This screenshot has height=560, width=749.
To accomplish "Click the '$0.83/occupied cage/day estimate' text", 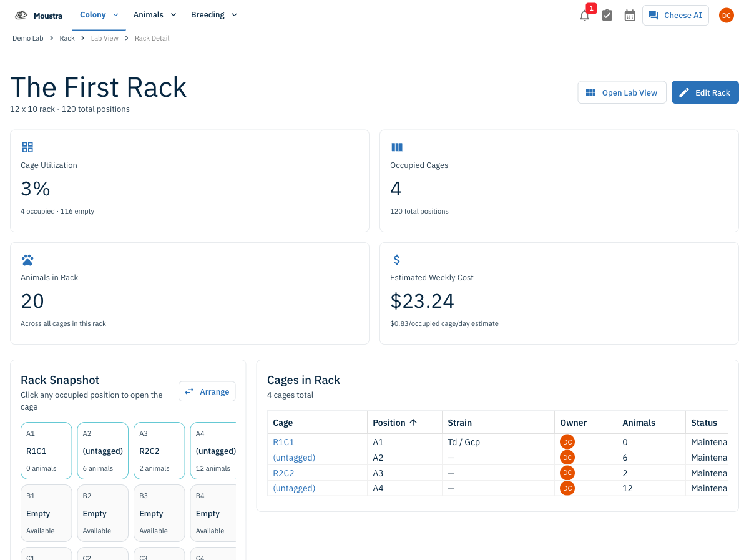I will (x=444, y=323).
